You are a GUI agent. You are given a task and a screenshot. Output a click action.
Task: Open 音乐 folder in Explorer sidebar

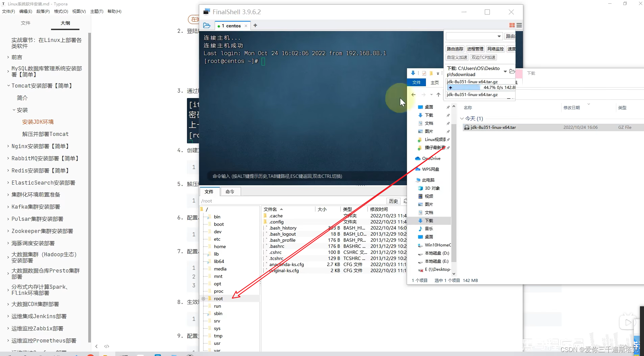click(426, 229)
